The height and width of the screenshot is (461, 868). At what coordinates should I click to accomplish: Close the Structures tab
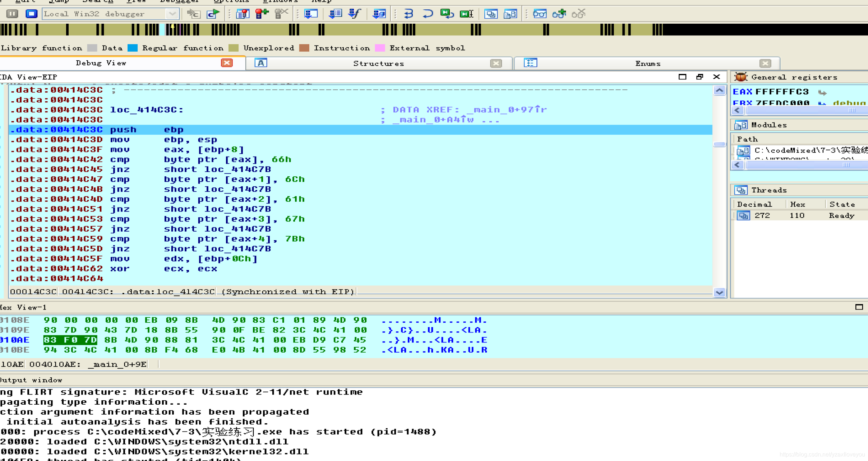pyautogui.click(x=496, y=64)
